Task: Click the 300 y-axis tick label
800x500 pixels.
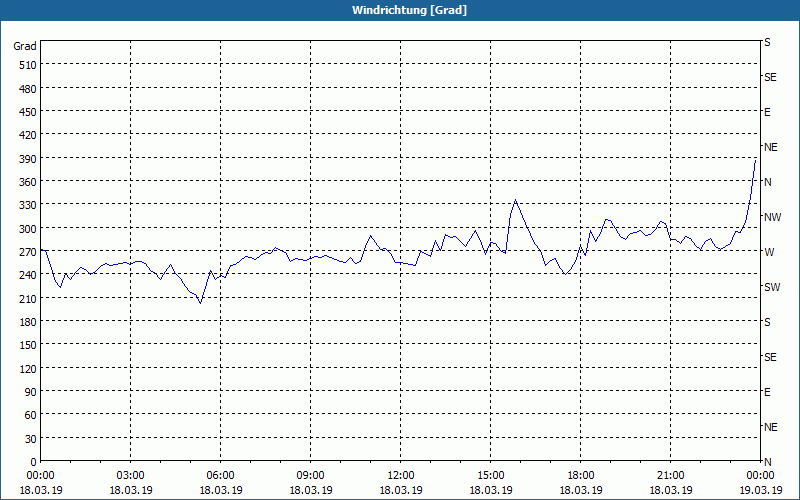Action: (x=29, y=229)
